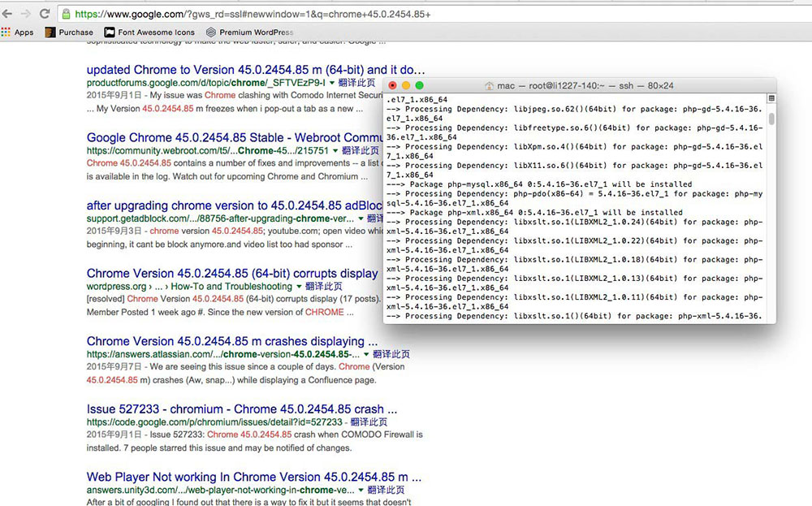
Task: Expand dropdown arrow beside answers.atlassian.com URL
Action: (x=366, y=354)
